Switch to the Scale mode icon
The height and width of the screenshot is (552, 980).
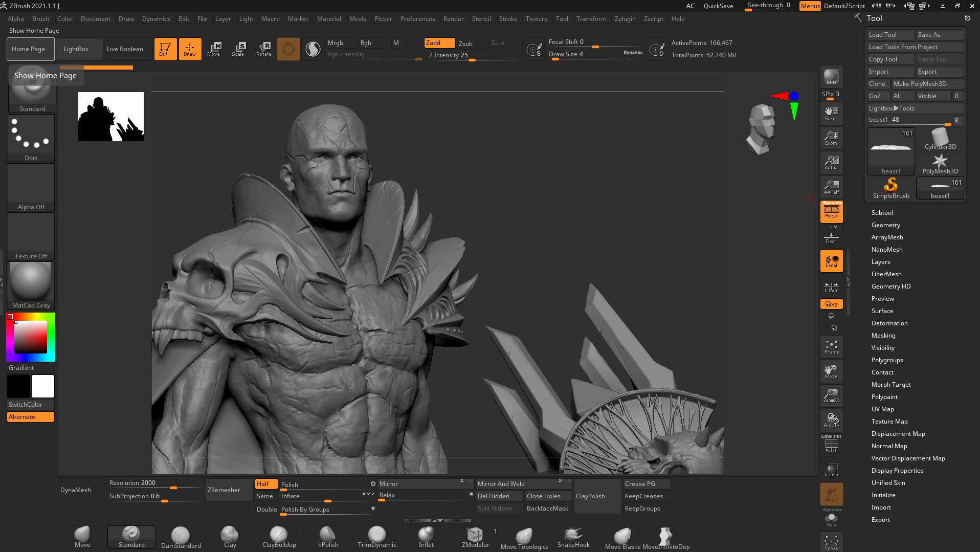tap(238, 49)
